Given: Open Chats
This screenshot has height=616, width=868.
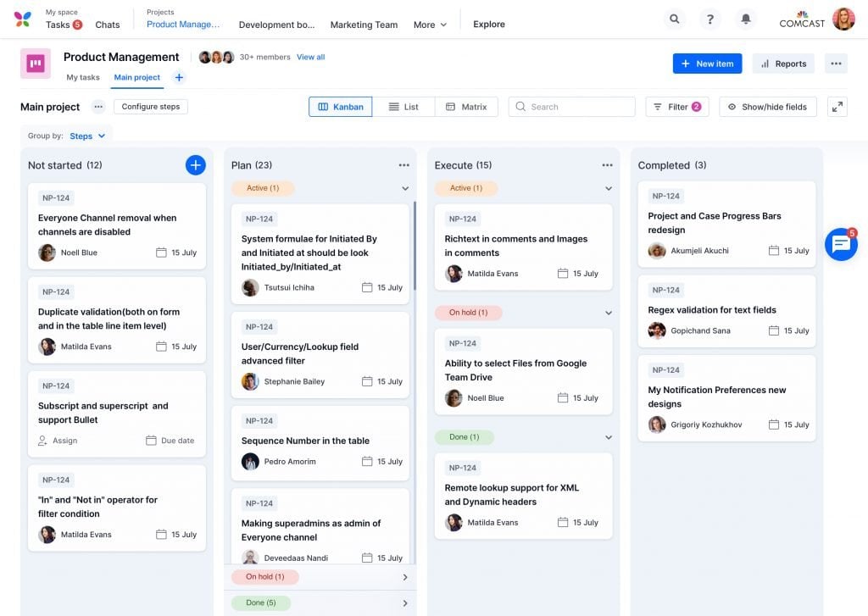Looking at the screenshot, I should pyautogui.click(x=108, y=25).
